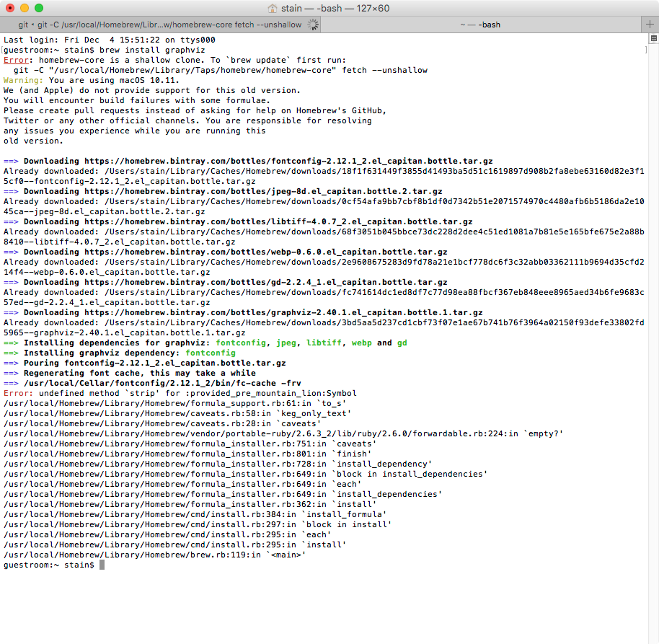Click the 'Please create pull requests' line
Viewport: 659px width, 644px height.
coord(195,110)
